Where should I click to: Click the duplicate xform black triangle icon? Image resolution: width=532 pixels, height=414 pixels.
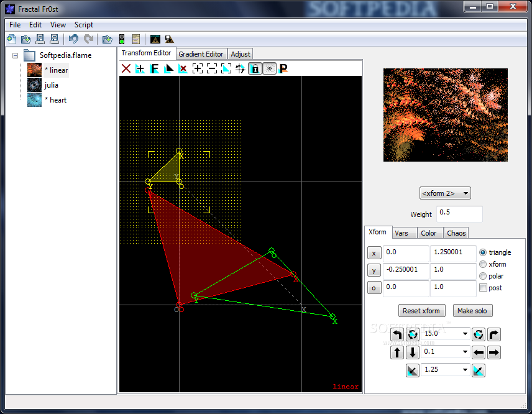(x=168, y=68)
